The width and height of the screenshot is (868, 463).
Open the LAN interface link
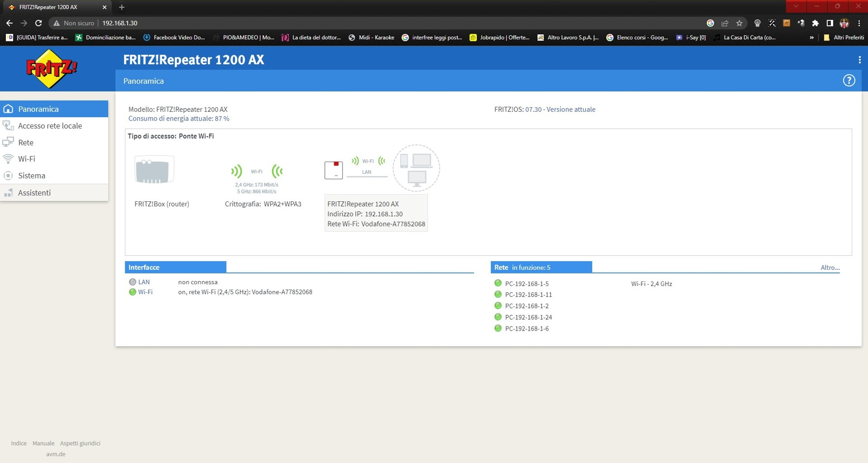(x=144, y=282)
